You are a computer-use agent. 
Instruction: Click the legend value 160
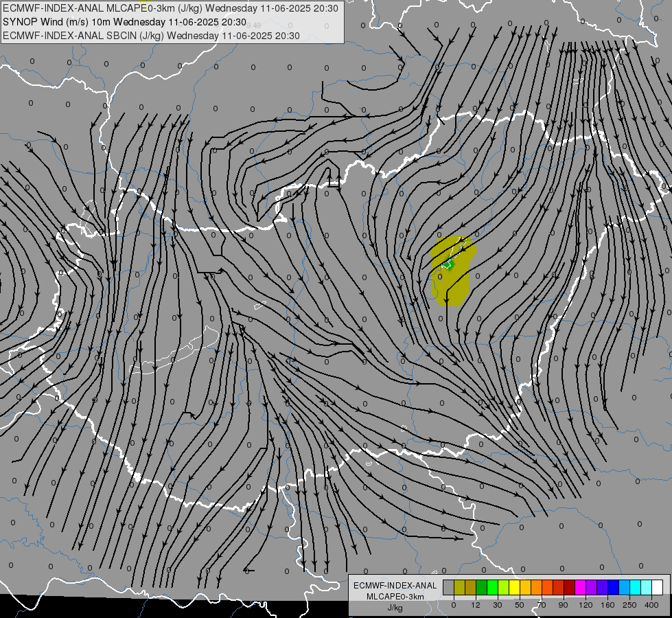607,605
